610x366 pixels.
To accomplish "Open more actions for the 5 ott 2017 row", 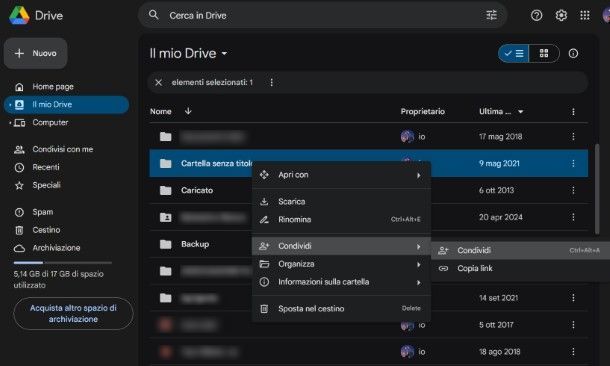I will [573, 325].
